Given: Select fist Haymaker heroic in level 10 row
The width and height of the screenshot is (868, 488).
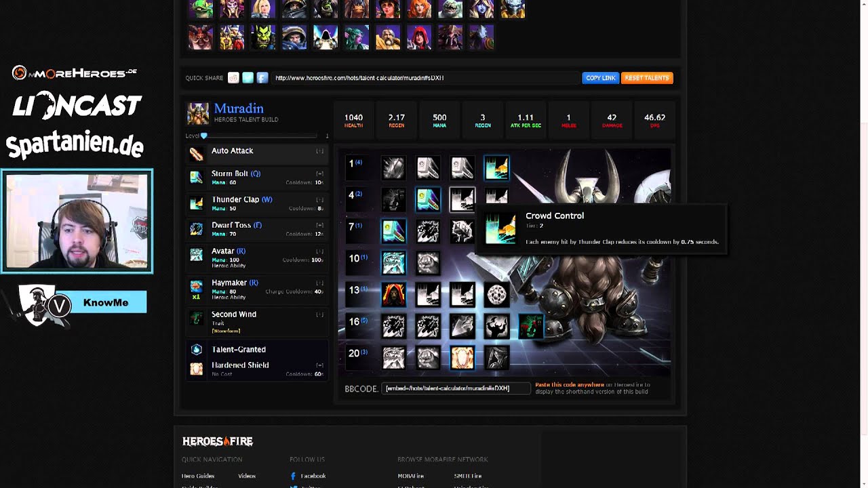Looking at the screenshot, I should point(428,262).
